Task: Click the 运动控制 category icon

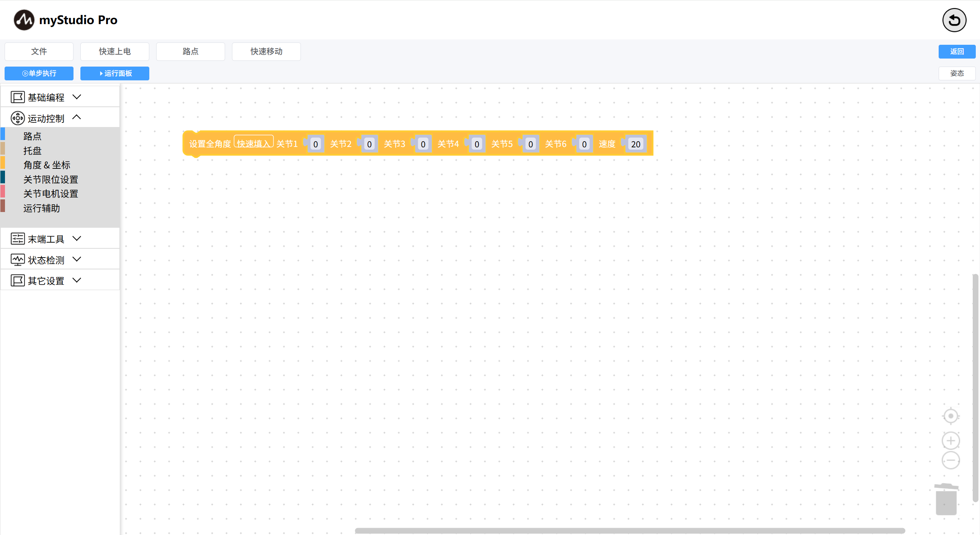Action: (x=18, y=118)
